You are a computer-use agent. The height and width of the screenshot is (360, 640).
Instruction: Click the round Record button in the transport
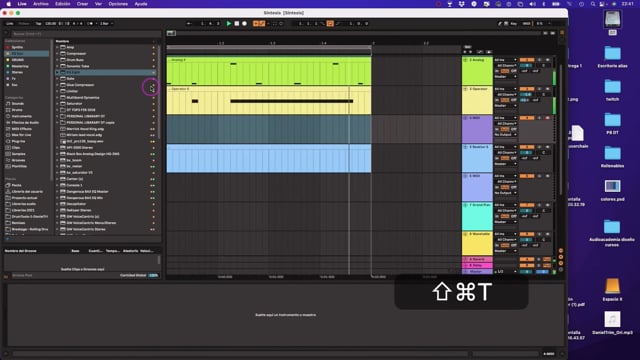244,24
